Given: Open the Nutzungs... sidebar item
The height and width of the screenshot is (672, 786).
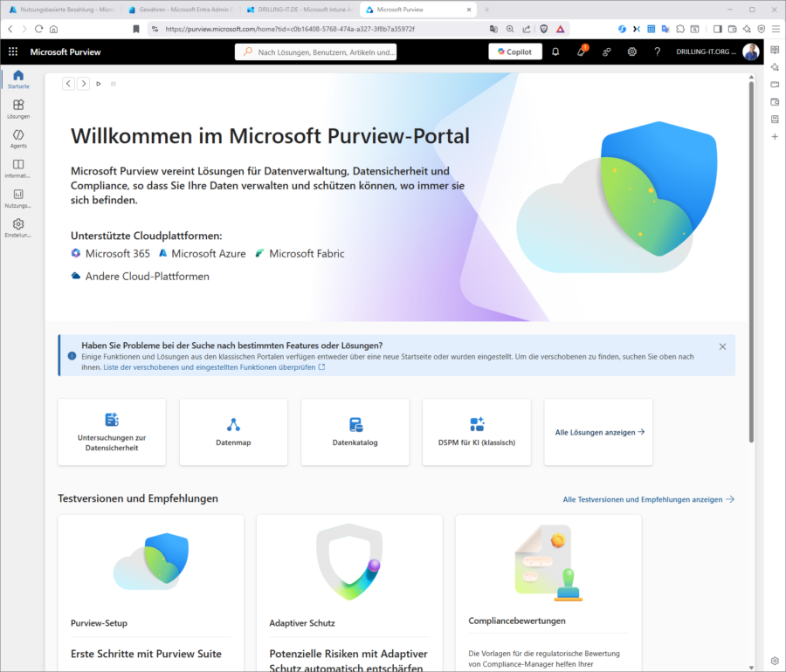Looking at the screenshot, I should coord(18,198).
